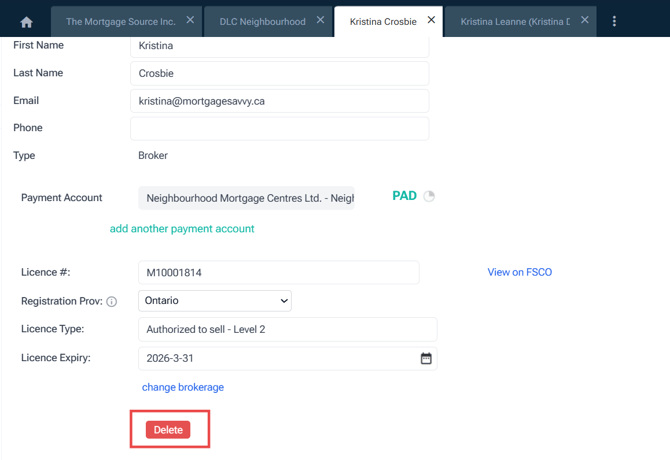670x460 pixels.
Task: Open the three-dot tab overflow menu
Action: coord(614,21)
